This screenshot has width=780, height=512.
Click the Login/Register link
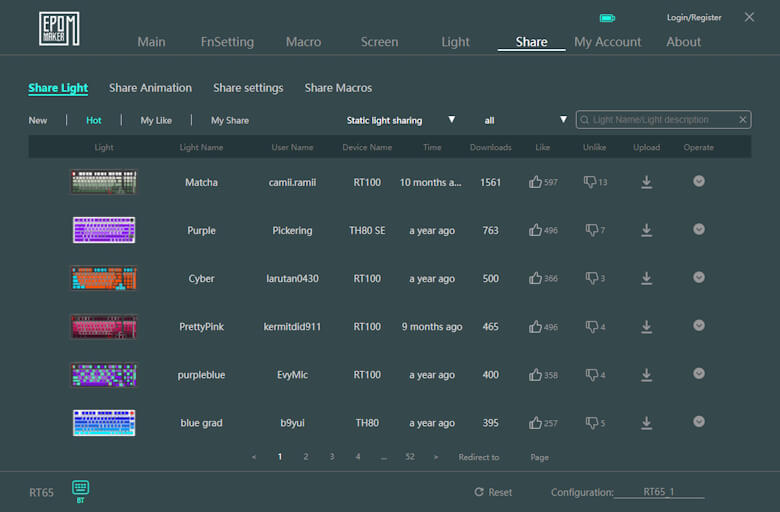(x=694, y=18)
